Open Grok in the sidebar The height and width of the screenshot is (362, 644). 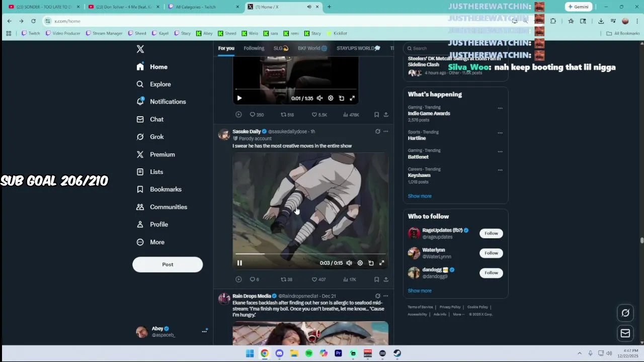click(x=150, y=137)
